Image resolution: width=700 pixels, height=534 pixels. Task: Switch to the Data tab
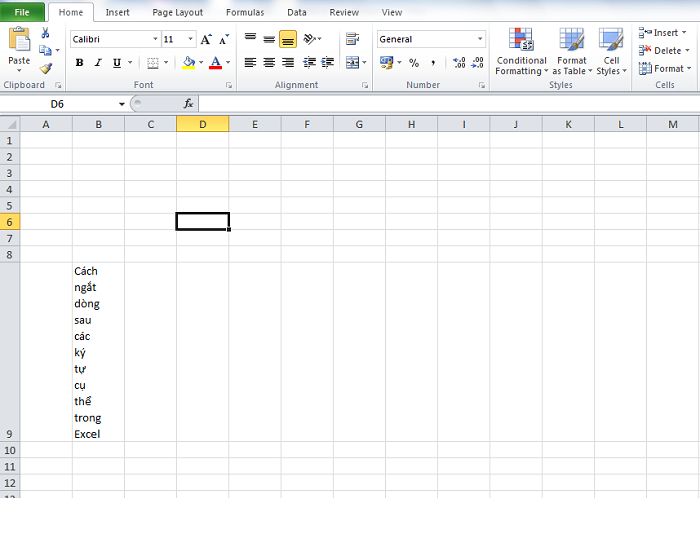pyautogui.click(x=297, y=13)
